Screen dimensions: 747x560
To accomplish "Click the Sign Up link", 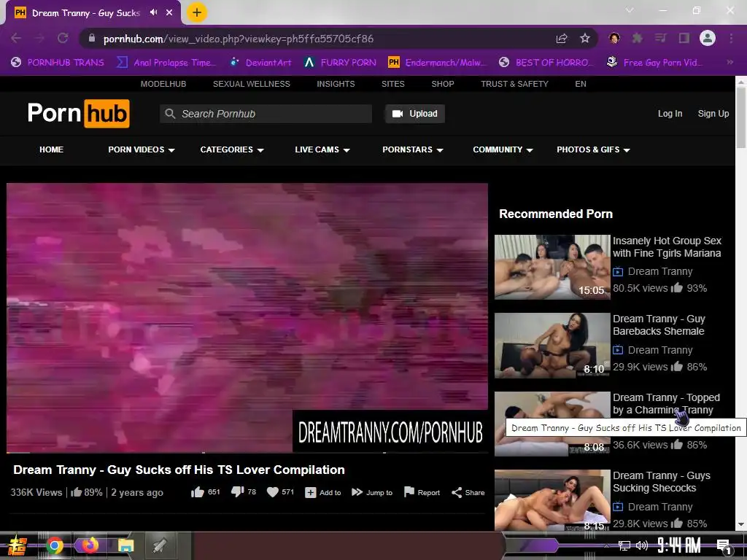I will coord(713,114).
